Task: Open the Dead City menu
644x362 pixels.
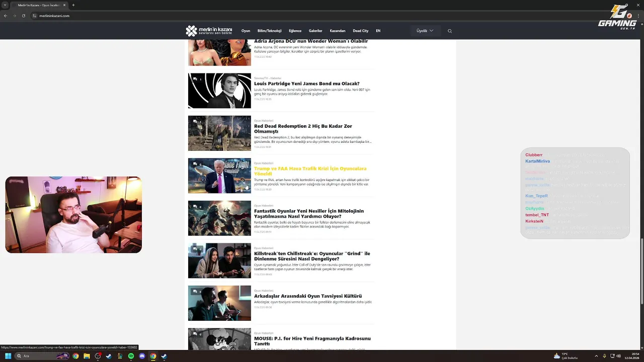Action: click(x=360, y=31)
